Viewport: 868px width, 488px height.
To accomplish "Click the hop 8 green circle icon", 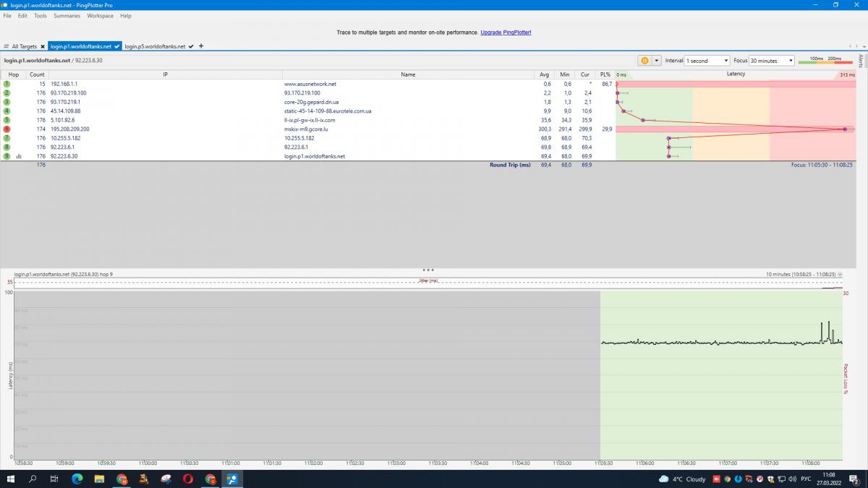I will click(7, 147).
